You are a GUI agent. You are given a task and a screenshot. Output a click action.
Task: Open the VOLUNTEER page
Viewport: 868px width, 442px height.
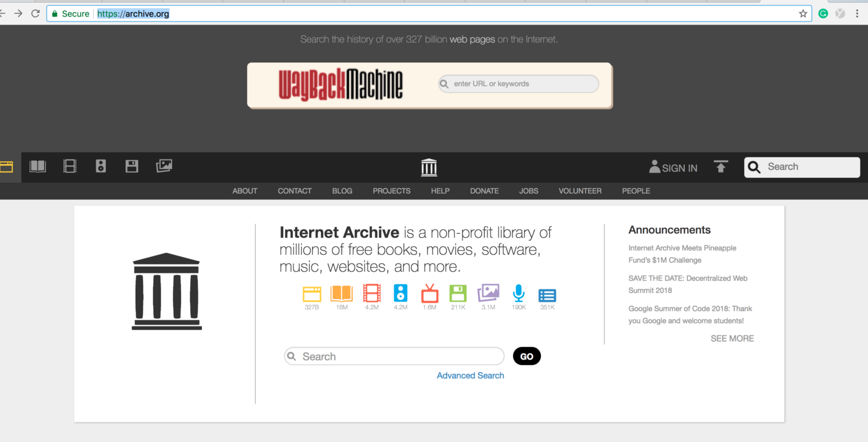[x=580, y=191]
